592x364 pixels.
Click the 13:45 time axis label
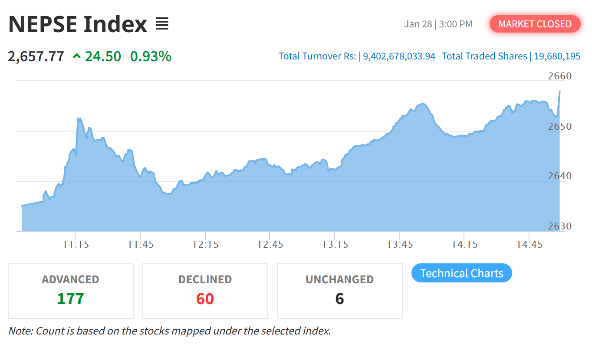(400, 245)
